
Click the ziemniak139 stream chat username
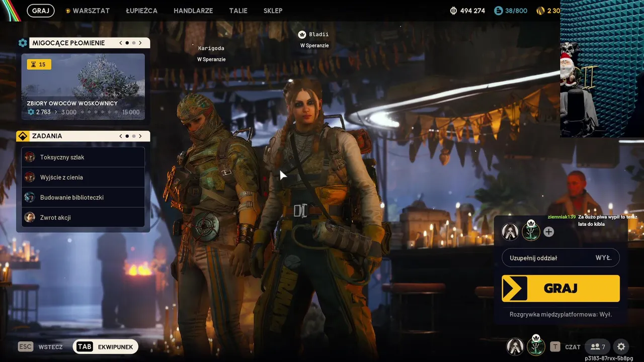(561, 217)
